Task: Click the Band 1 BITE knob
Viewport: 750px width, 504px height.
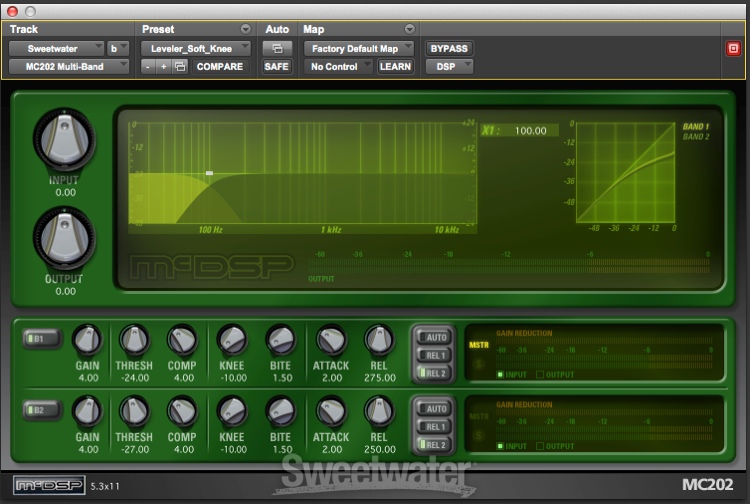Action: (x=281, y=340)
